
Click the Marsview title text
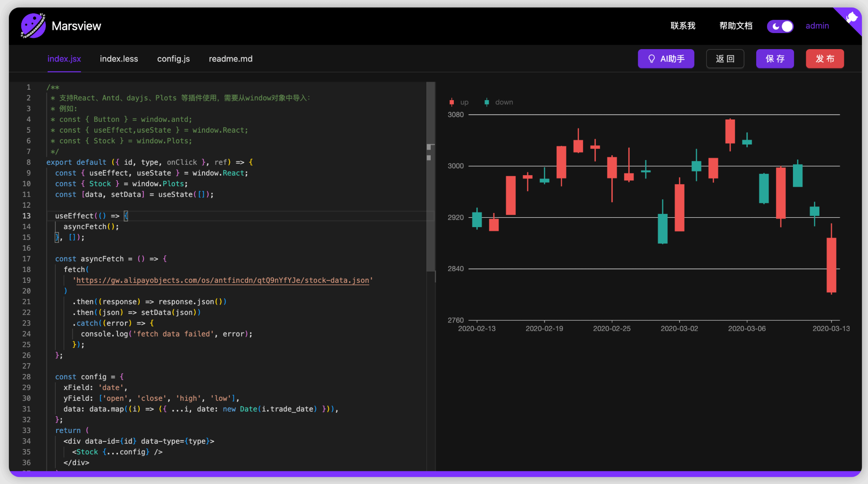76,26
